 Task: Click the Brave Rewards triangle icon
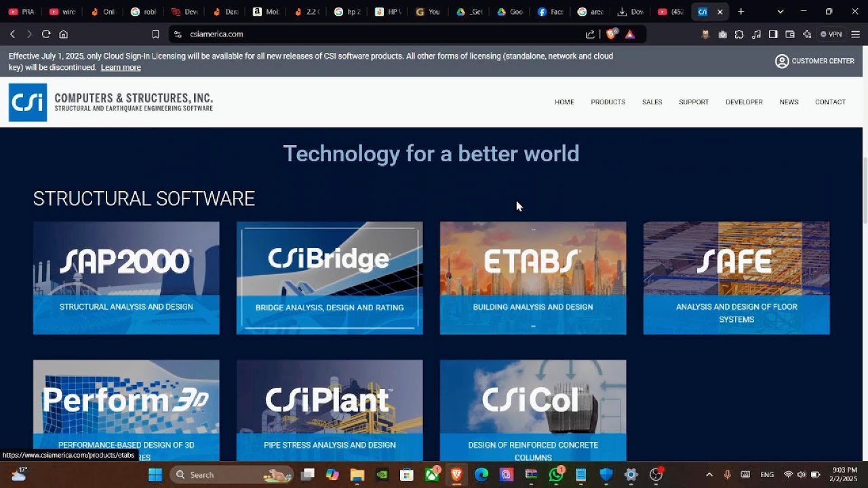coord(630,34)
